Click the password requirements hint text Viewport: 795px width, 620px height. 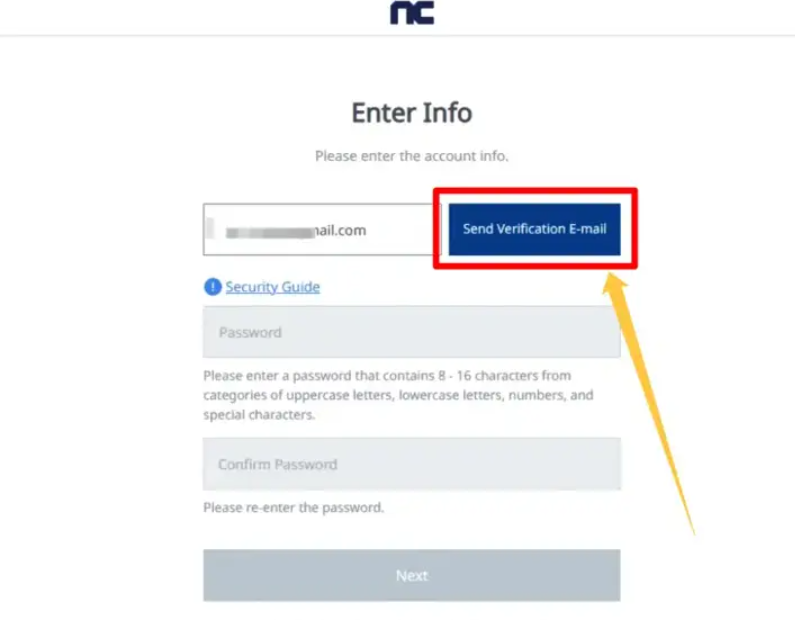coord(398,395)
